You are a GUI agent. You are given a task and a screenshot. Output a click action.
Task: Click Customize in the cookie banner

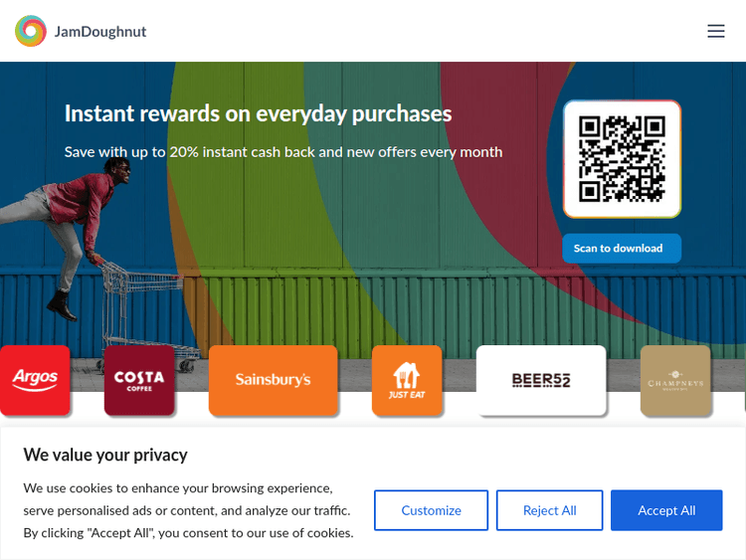click(x=431, y=510)
